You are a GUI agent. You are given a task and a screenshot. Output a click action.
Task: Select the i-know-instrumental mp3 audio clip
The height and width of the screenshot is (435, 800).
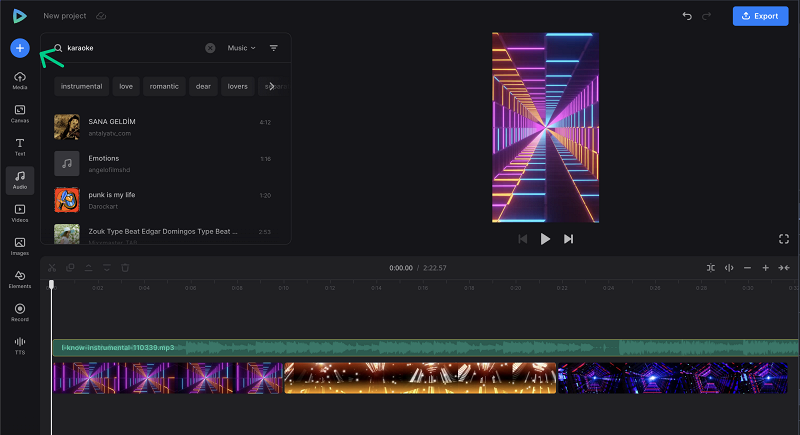coord(426,348)
